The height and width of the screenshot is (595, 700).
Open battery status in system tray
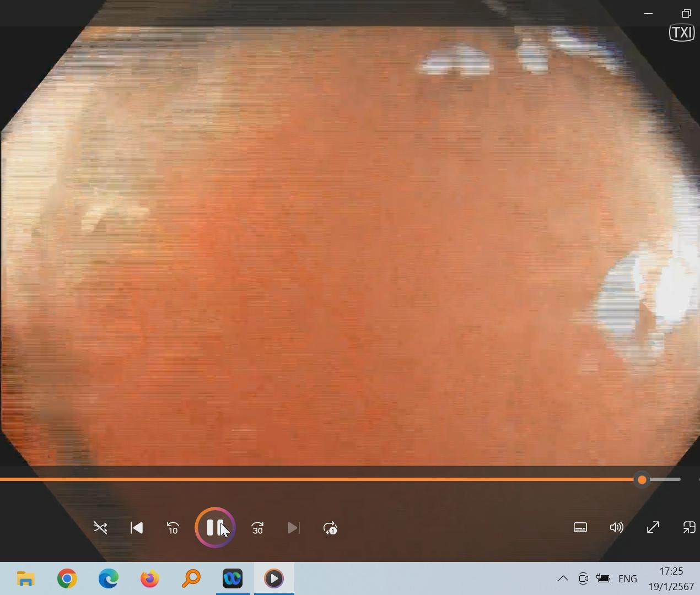tap(604, 578)
